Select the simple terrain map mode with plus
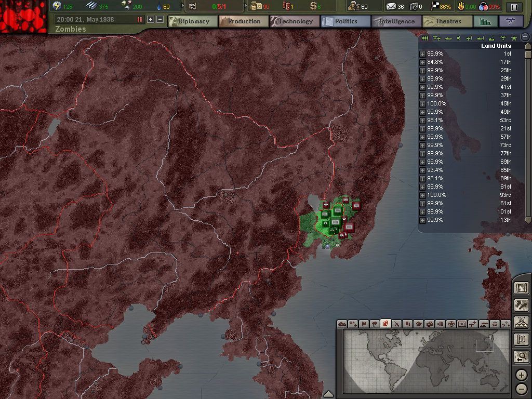The image size is (532, 399). click(x=353, y=324)
